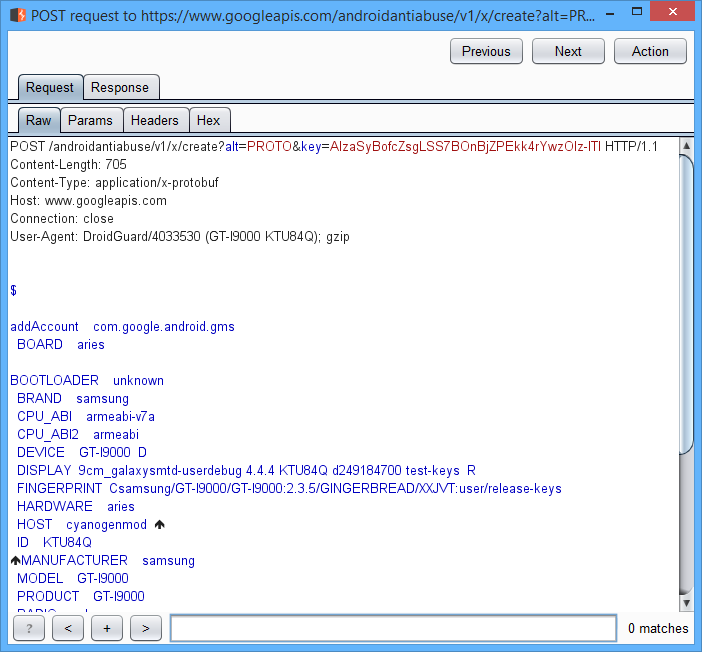Click the scrollbar up arrow

tap(686, 146)
